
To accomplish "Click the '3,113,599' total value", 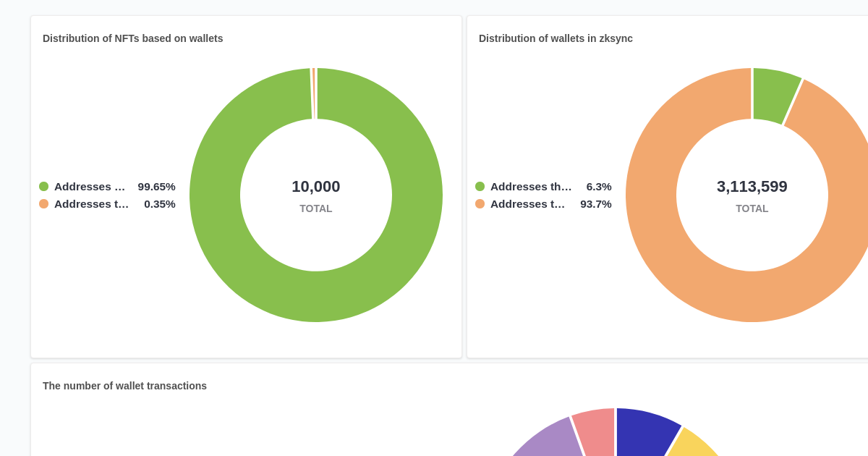I will pos(752,187).
